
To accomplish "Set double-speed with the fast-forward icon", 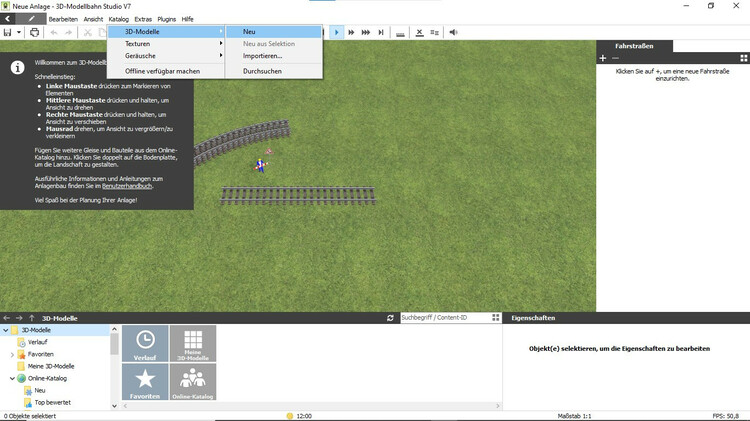I will 351,32.
